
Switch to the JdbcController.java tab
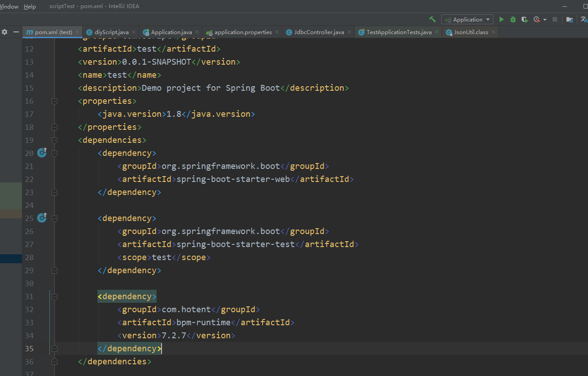[319, 32]
